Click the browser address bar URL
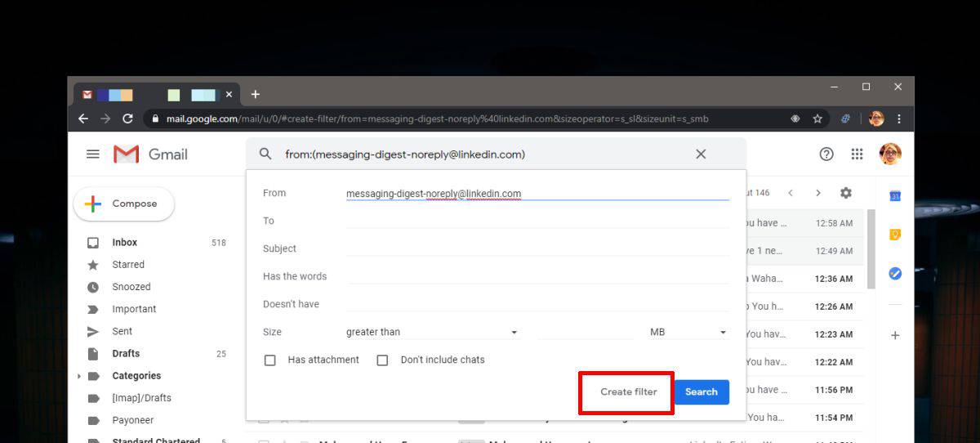 tap(437, 119)
